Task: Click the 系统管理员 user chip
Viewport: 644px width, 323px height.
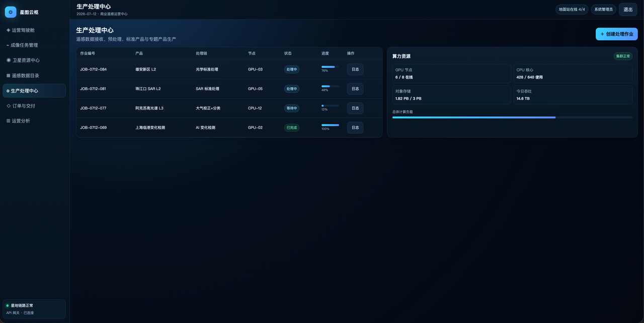Action: (603, 10)
